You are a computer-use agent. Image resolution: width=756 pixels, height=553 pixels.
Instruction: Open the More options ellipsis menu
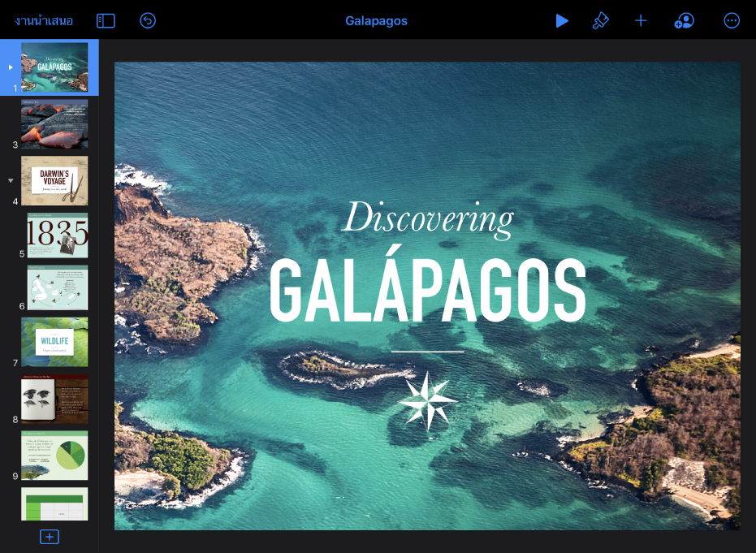(732, 21)
